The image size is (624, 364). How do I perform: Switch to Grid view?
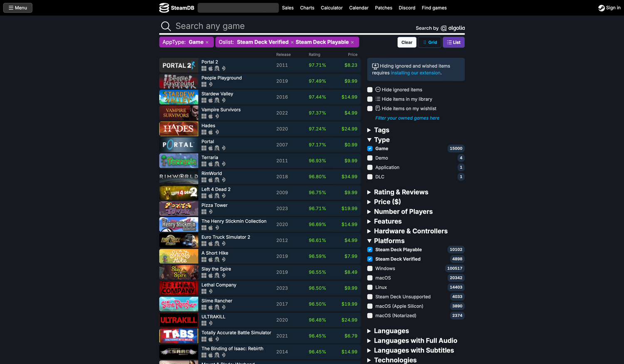[x=430, y=42]
